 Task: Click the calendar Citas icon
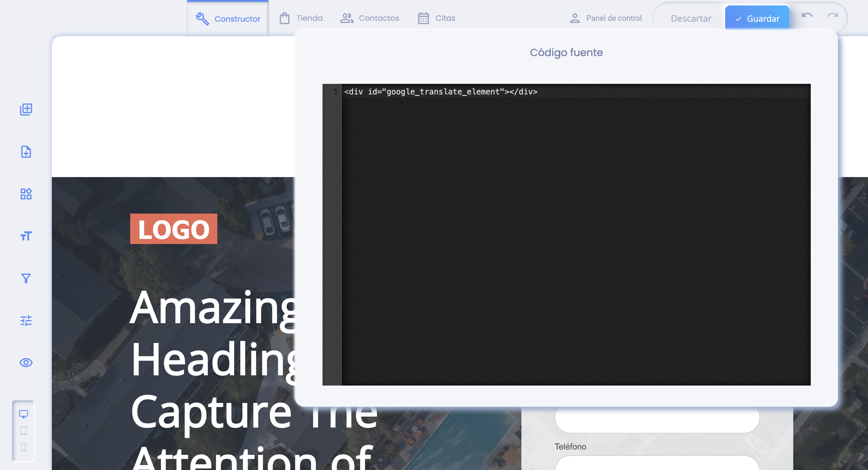[423, 18]
